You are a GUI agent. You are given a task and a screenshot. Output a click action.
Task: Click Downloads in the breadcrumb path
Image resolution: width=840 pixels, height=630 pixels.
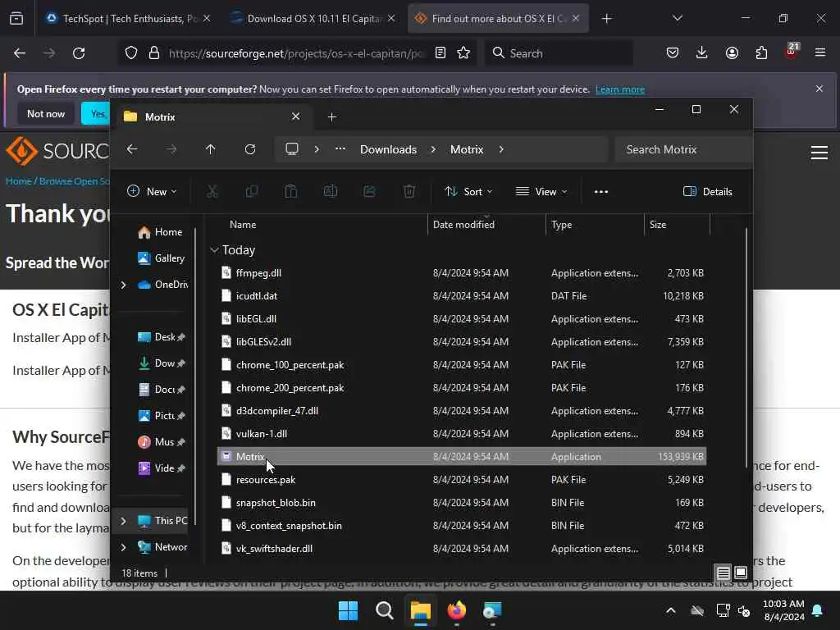point(388,149)
